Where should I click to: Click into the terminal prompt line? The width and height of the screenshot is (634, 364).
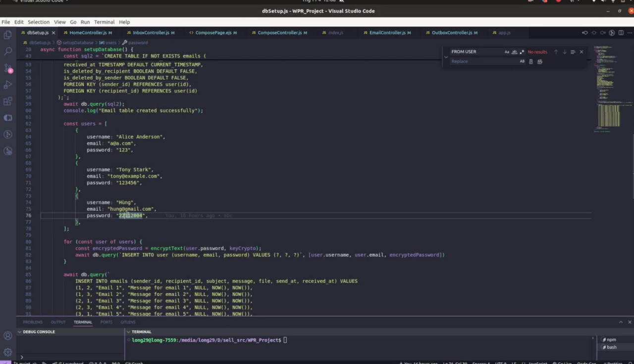210,340
